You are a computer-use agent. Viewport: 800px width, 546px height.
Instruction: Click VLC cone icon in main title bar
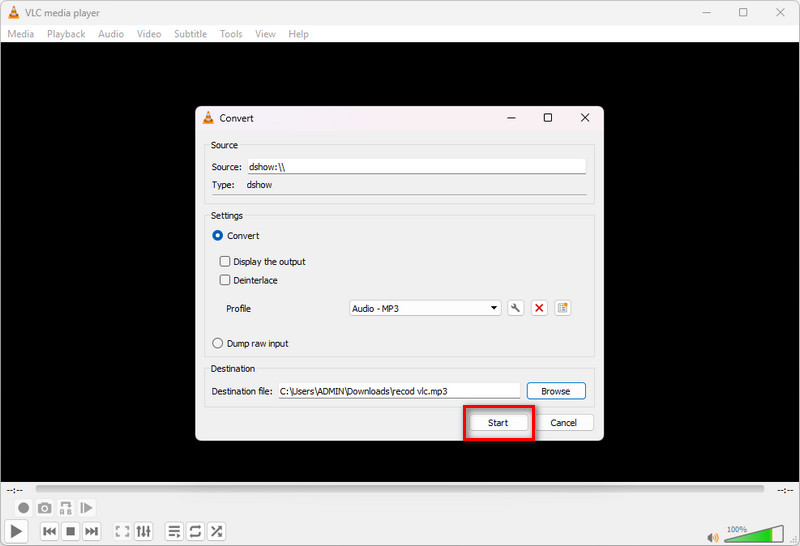14,13
